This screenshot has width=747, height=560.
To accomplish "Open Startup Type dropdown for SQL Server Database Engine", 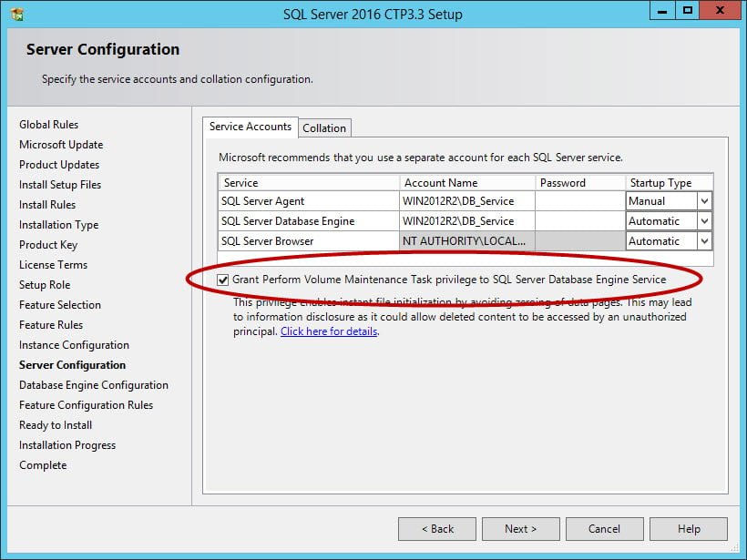I will coord(704,221).
